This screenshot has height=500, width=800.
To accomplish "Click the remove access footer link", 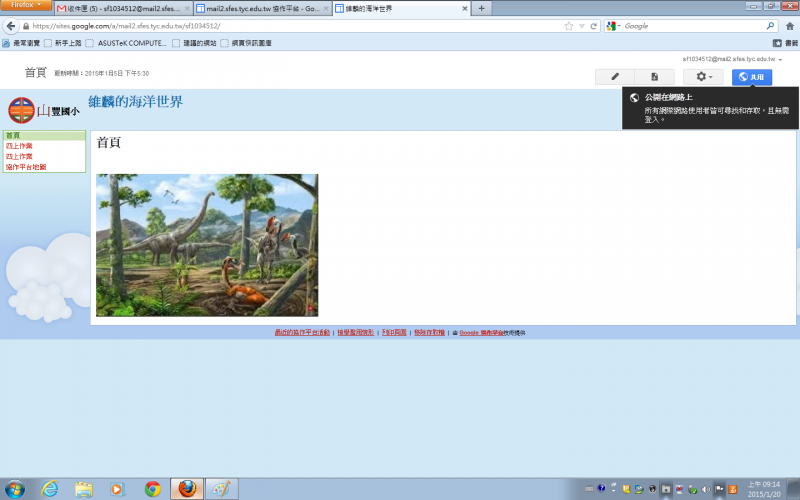I will pos(429,333).
